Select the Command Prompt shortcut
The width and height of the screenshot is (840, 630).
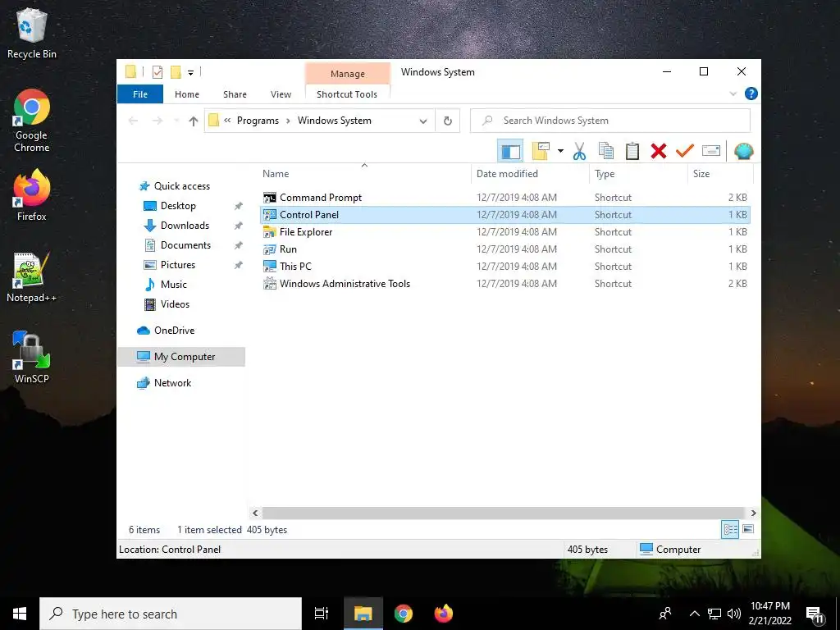click(x=504, y=198)
